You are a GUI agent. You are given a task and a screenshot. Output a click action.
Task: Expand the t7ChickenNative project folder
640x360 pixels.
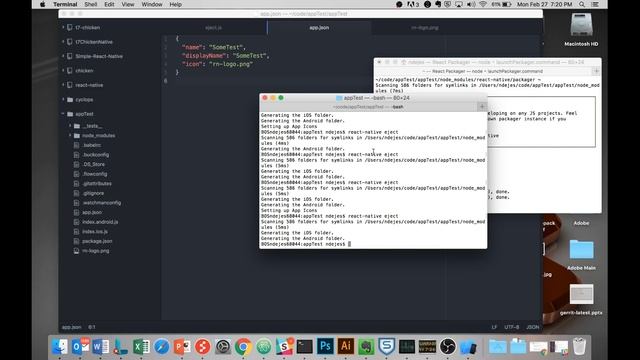click(x=63, y=42)
